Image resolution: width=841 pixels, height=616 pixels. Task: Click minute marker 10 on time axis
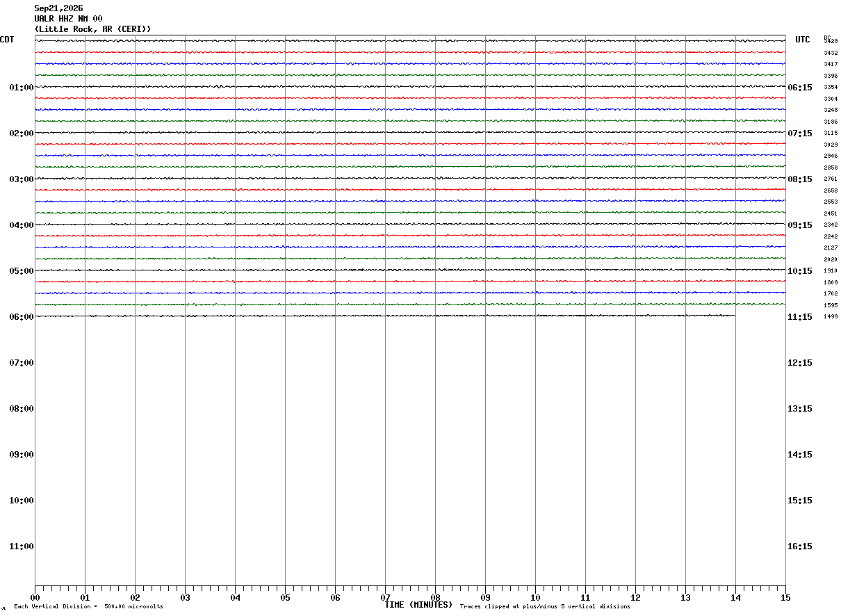[535, 598]
